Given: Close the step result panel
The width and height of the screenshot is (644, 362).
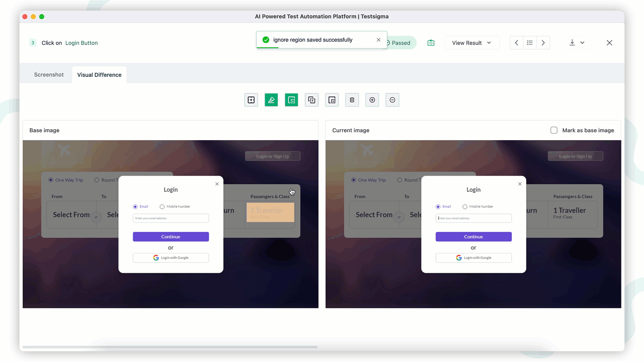Looking at the screenshot, I should (x=609, y=43).
